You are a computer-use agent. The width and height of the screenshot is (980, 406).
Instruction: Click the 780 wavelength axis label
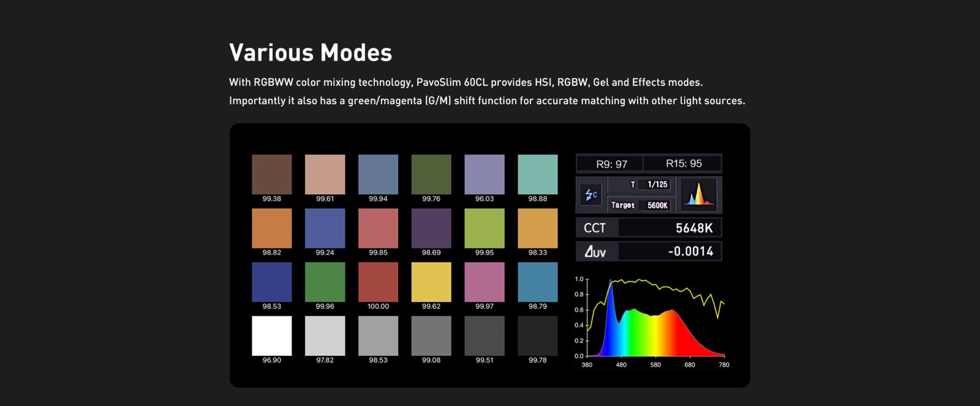pos(724,365)
